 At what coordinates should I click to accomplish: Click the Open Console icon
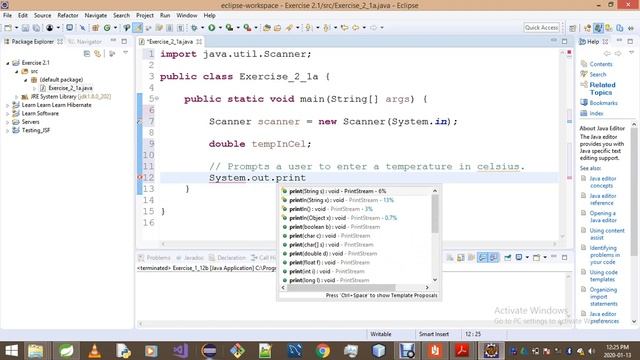pyautogui.click(x=536, y=258)
